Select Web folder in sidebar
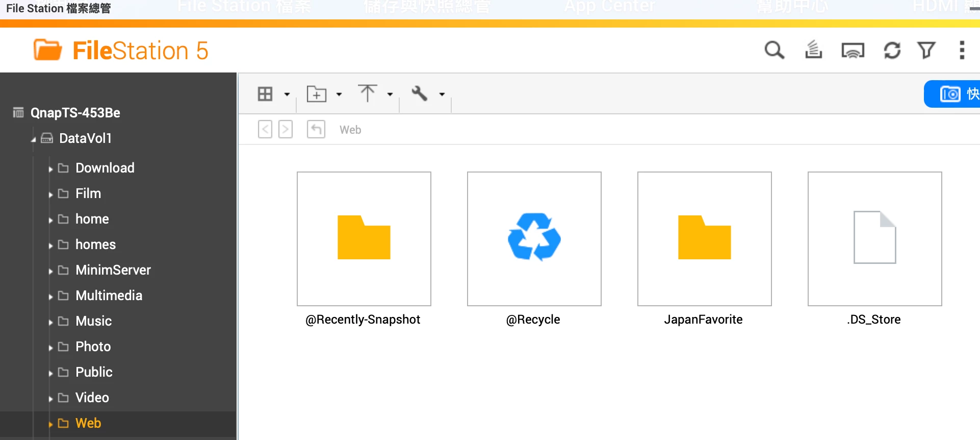The image size is (980, 440). (x=88, y=423)
